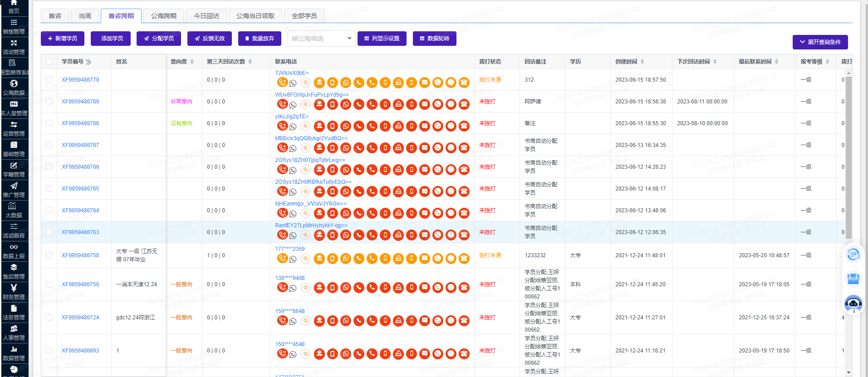The height and width of the screenshot is (377, 868).
Task: Check the box for row XF9959486758
Action: click(x=49, y=255)
